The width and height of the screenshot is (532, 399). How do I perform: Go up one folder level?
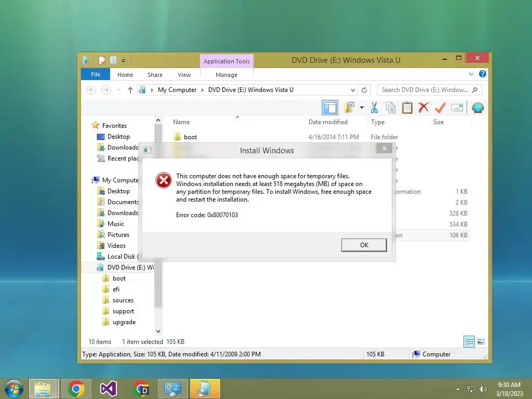pyautogui.click(x=130, y=90)
